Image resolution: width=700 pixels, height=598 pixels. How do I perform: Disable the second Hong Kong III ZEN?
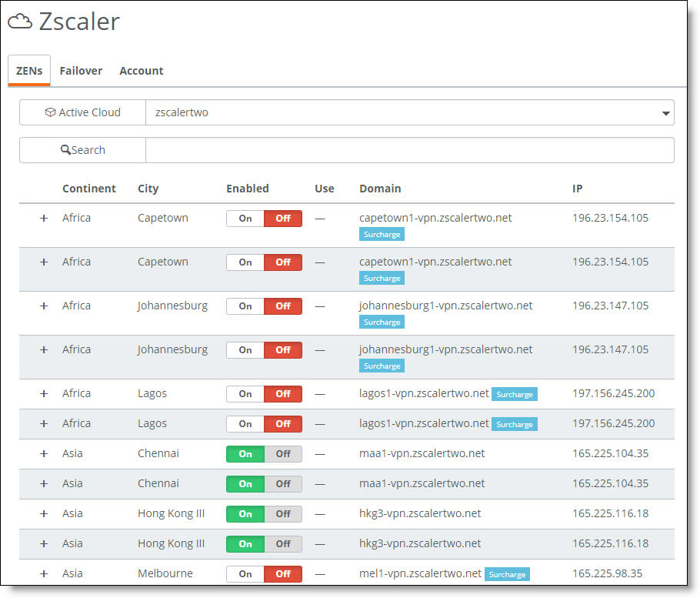283,543
